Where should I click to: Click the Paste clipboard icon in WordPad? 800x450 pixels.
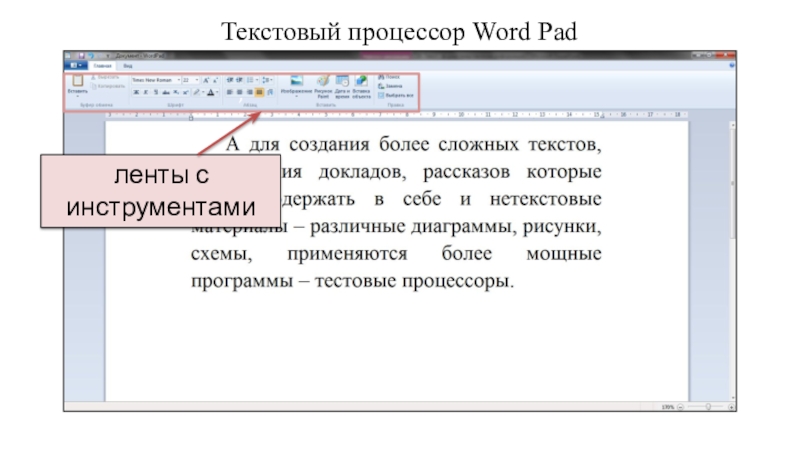tap(78, 81)
